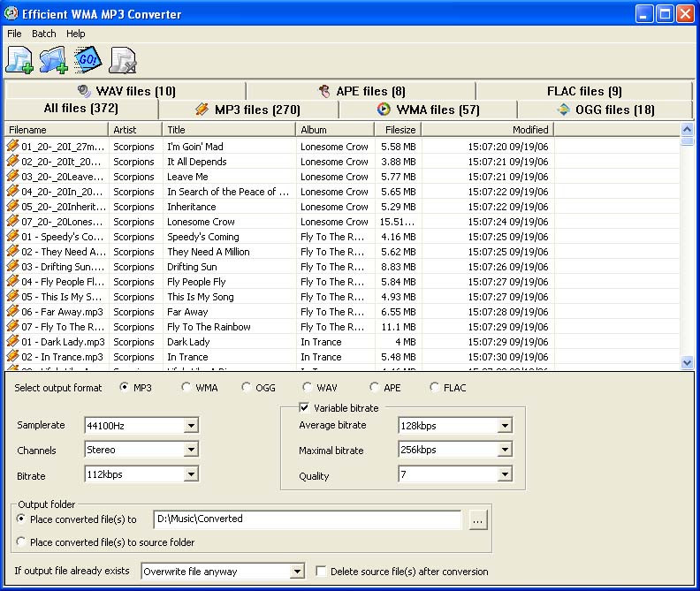Switch to the OGG files (18) tab
Screen dimensions: 700x591
605,110
